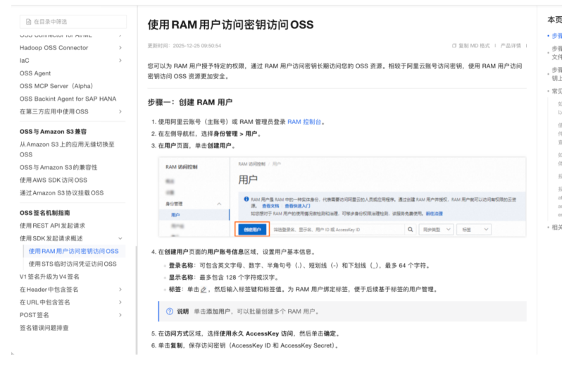This screenshot has width=588, height=375.
Task: Click the 前往治理 link in RAM notice
Action: pos(434,214)
